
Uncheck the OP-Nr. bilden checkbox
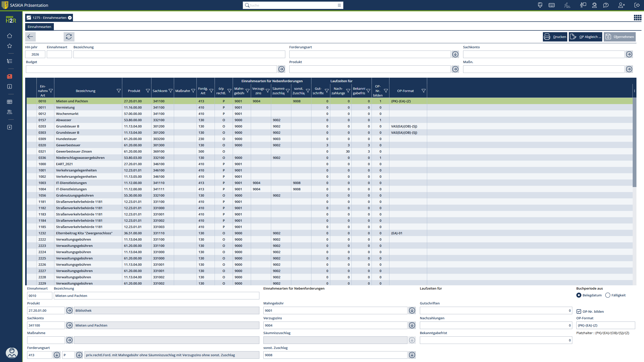579,311
